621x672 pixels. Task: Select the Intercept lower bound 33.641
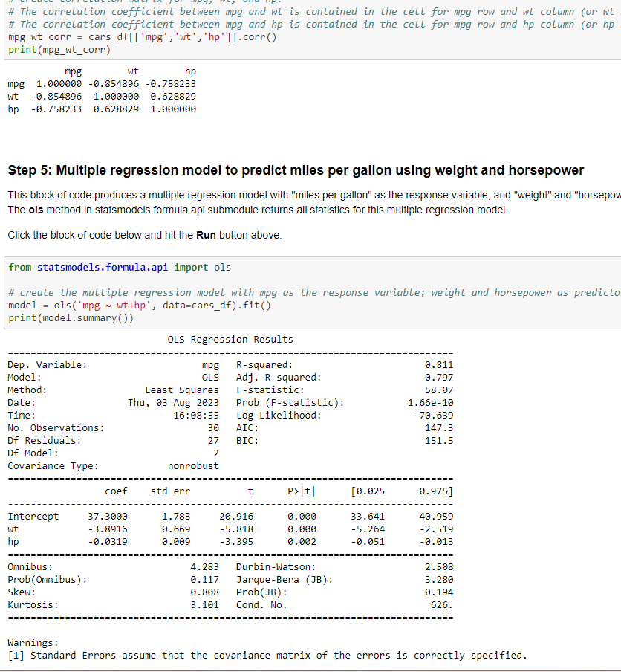tap(368, 517)
